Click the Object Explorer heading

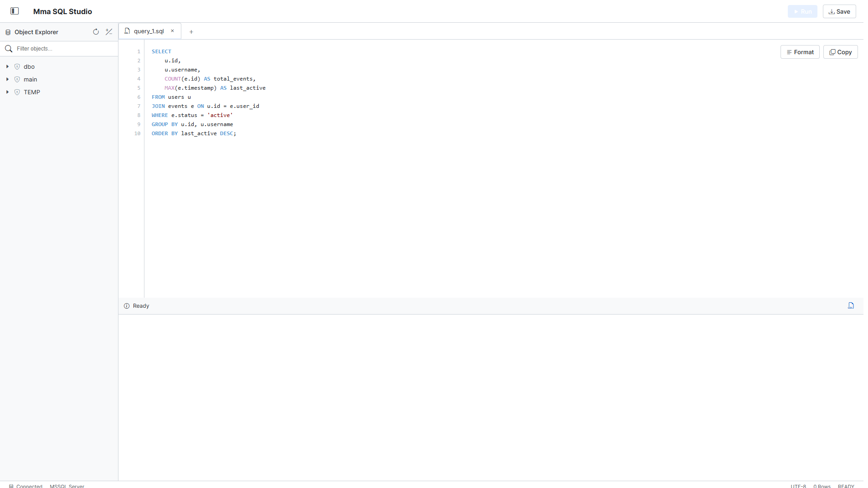tap(36, 32)
